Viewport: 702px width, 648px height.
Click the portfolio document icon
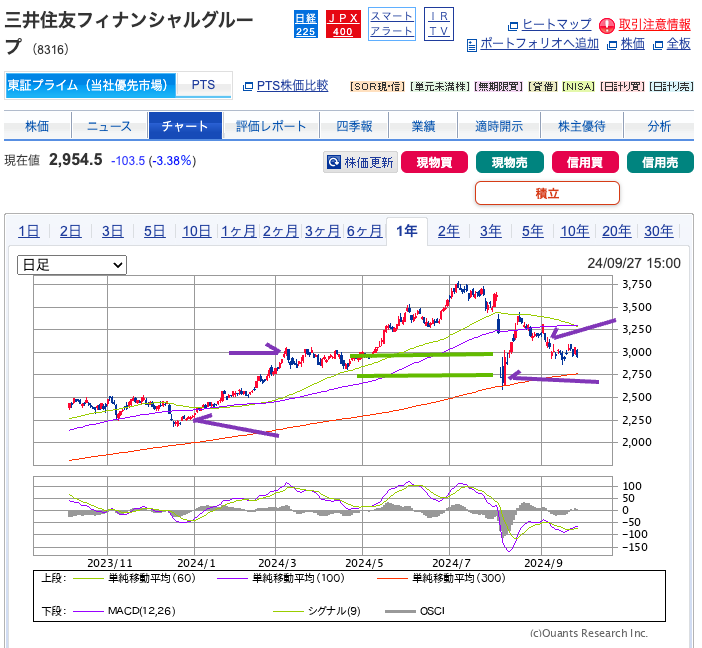471,45
